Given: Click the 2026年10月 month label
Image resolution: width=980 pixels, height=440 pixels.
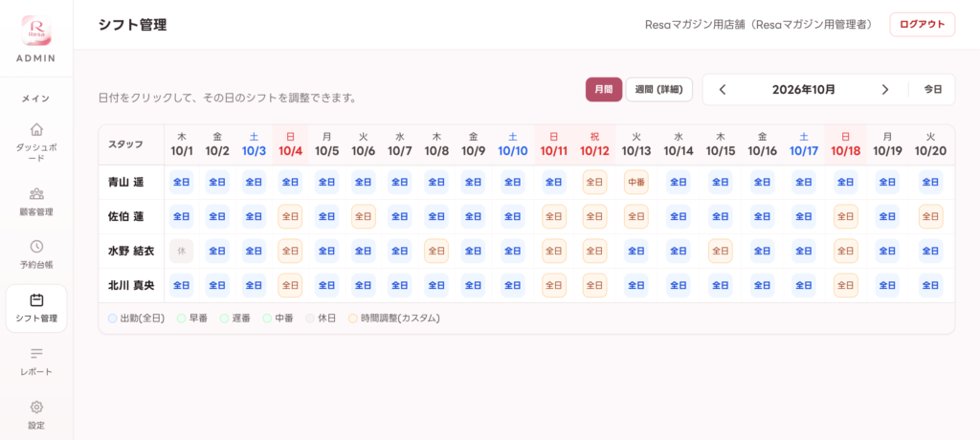Looking at the screenshot, I should point(804,89).
